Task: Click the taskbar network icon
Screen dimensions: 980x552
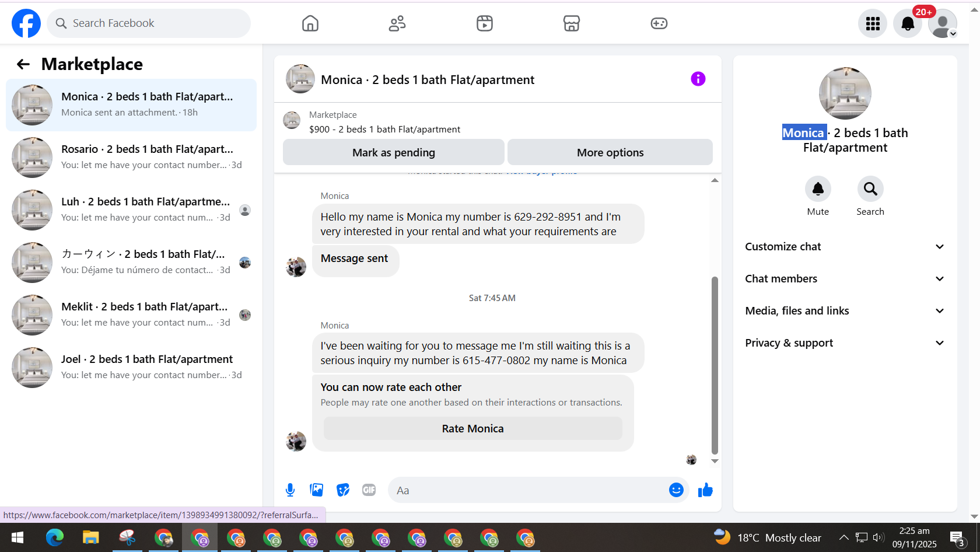Action: tap(862, 537)
